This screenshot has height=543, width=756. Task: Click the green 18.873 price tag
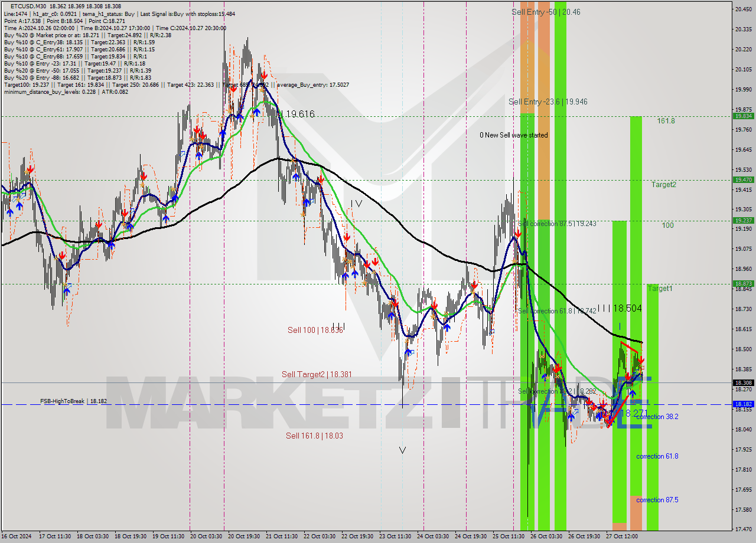point(743,283)
